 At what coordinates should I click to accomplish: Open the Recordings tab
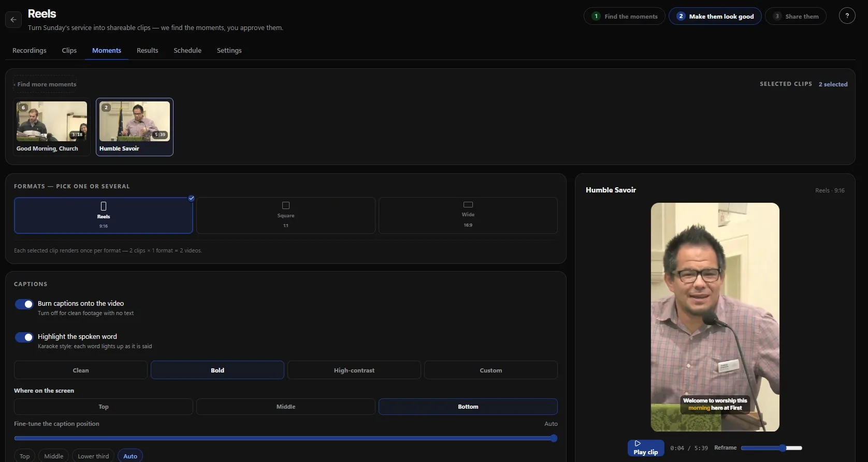(x=30, y=50)
